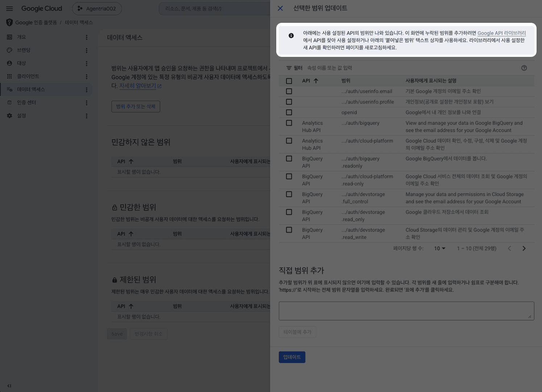Select Analytics Hub API .../auth/bigquery scope checkbox
The height and width of the screenshot is (392, 542).
[289, 123]
